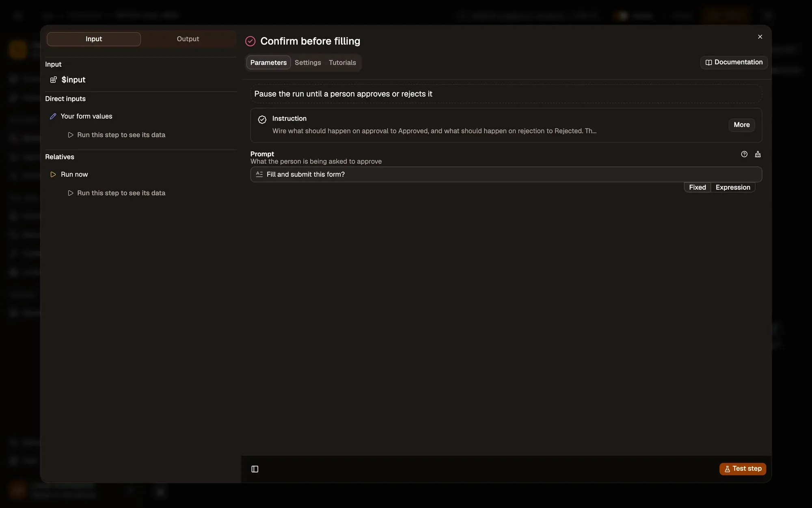Open the Settings tab
The height and width of the screenshot is (508, 812).
308,63
